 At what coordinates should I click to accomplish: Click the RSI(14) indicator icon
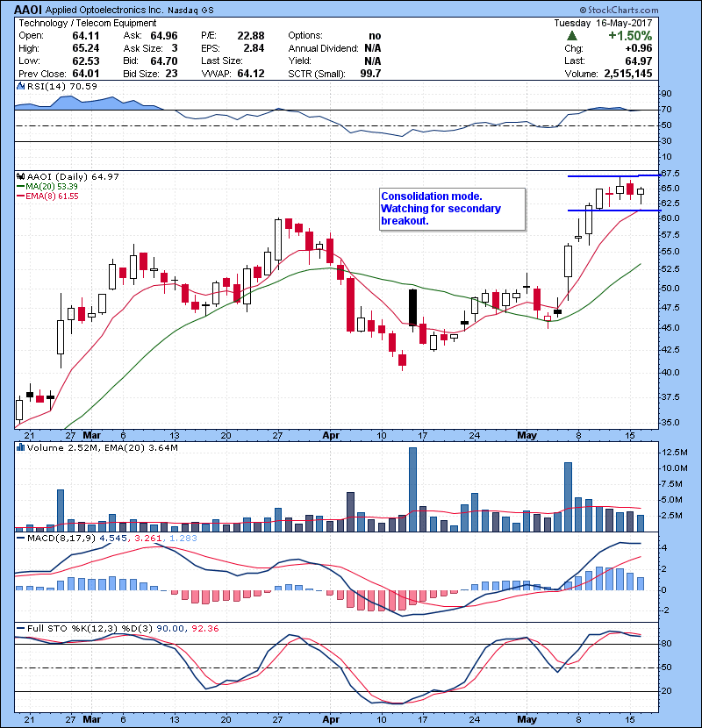(20, 86)
